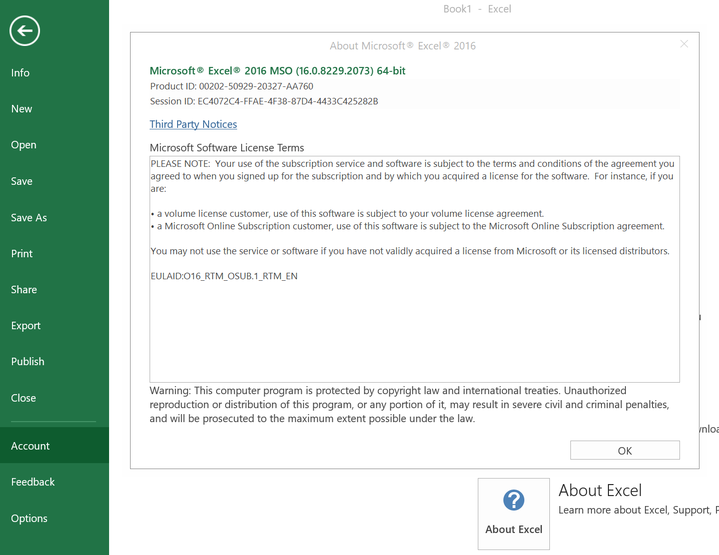
Task: Open the Third Party Notices link
Action: coord(193,124)
